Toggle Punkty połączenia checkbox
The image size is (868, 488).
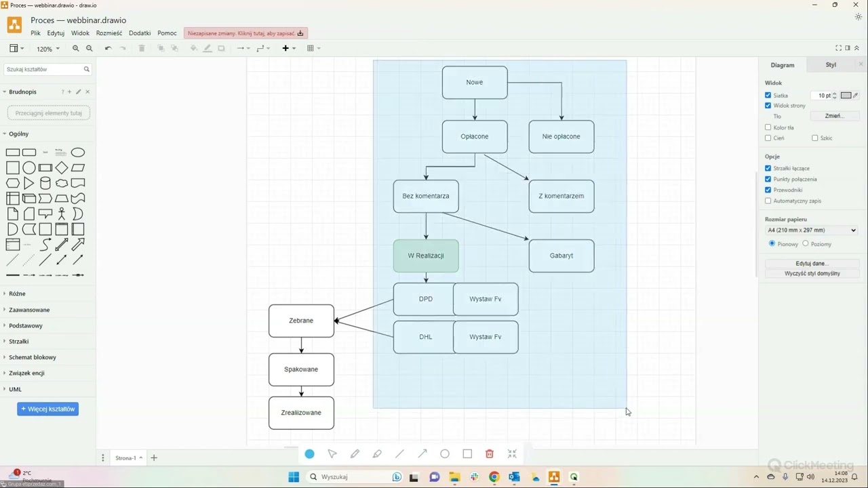point(768,179)
